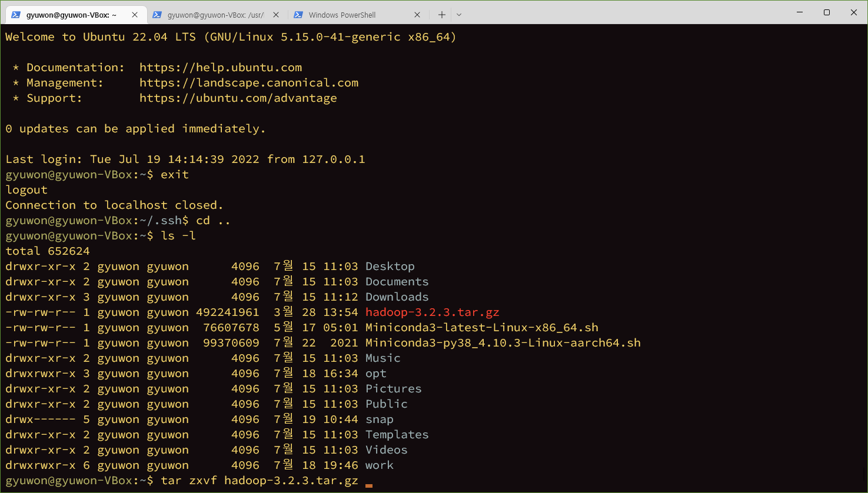Click the https://help.ubuntu.com link

pos(221,68)
